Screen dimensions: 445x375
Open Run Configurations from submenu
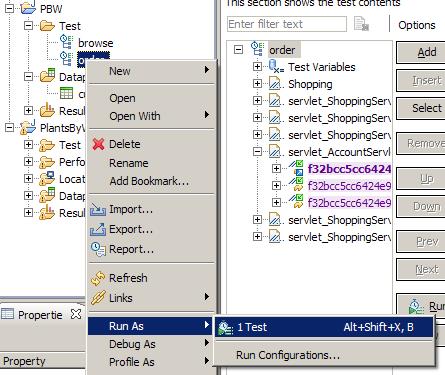pyautogui.click(x=288, y=355)
